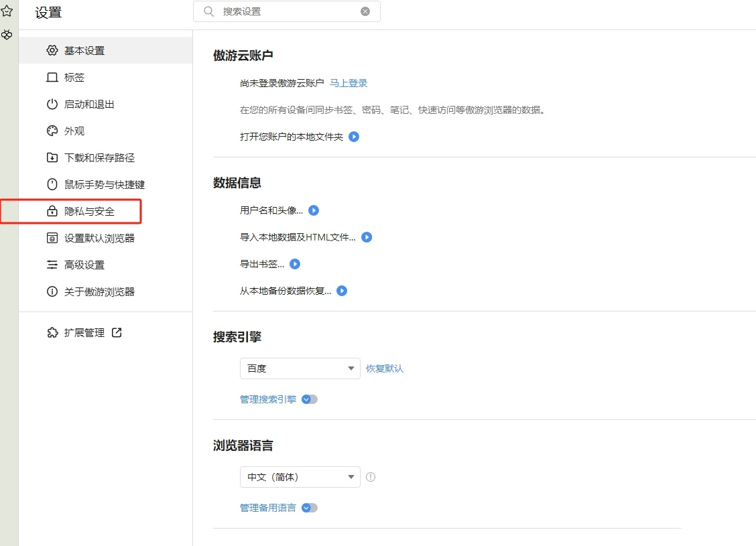Click 用户名和头像... entry
Viewport: 756px width, 546px height.
click(x=271, y=210)
